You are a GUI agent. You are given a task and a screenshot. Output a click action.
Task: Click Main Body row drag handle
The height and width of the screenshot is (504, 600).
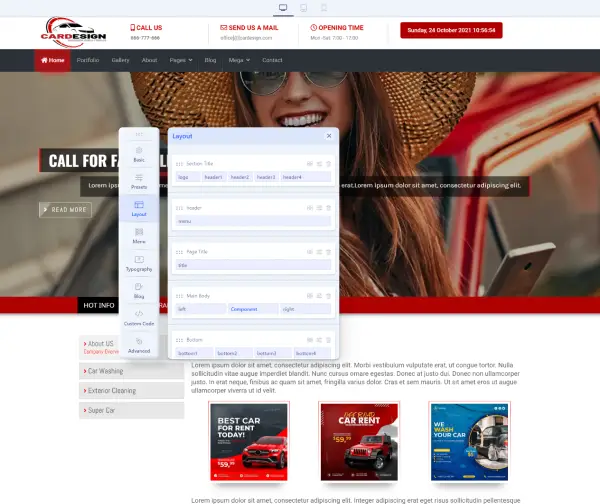179,296
